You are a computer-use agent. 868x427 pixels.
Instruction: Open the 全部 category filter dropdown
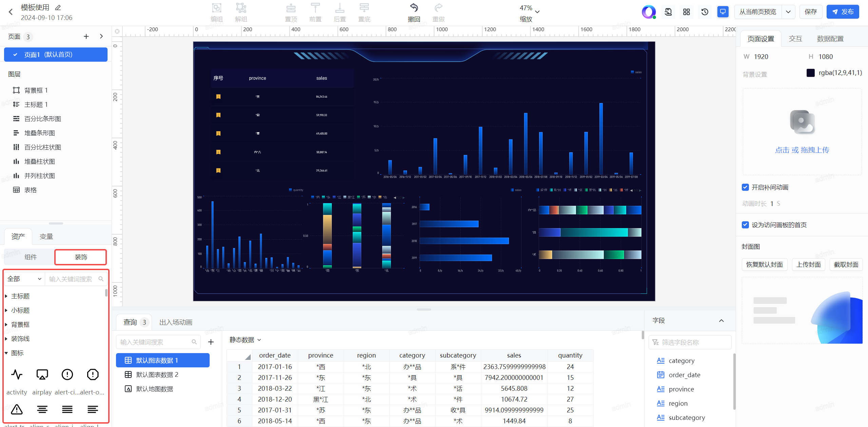pos(24,279)
